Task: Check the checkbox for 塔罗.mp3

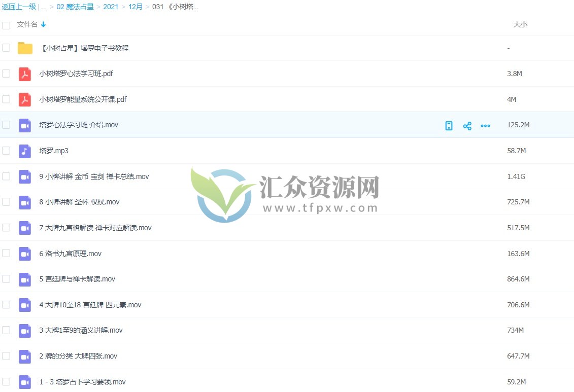Action: (x=6, y=151)
